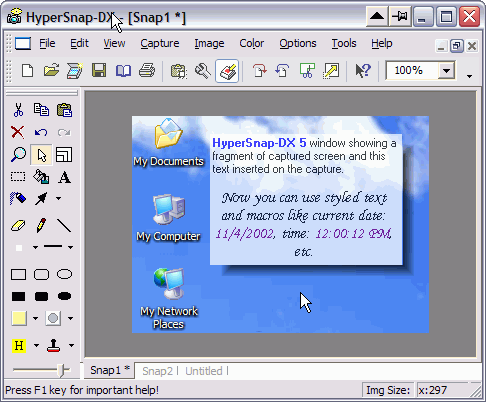
Task: Select the text A tool
Action: coord(64,177)
